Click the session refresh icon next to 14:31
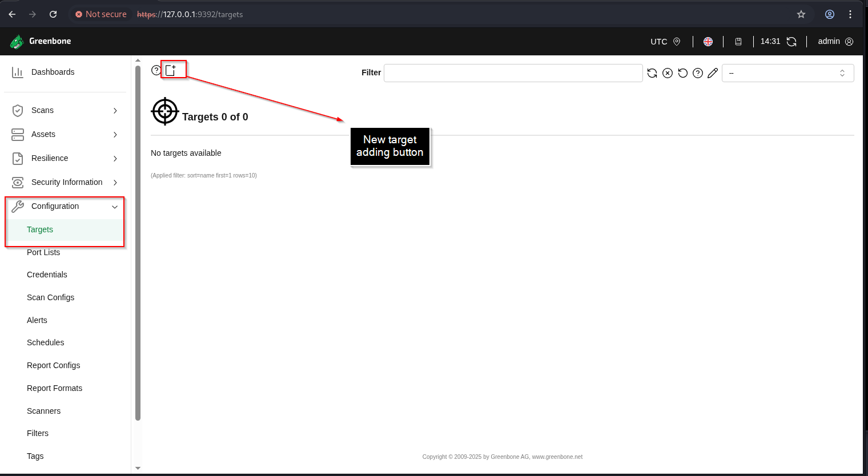 click(791, 42)
